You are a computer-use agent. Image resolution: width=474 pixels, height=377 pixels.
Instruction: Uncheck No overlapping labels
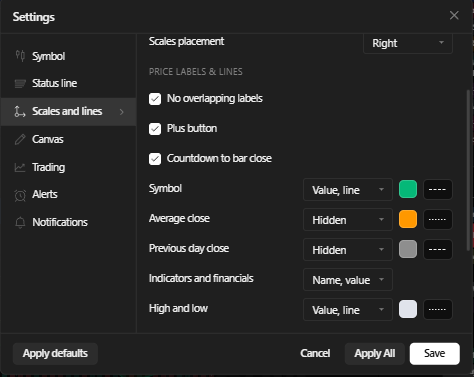coord(155,99)
